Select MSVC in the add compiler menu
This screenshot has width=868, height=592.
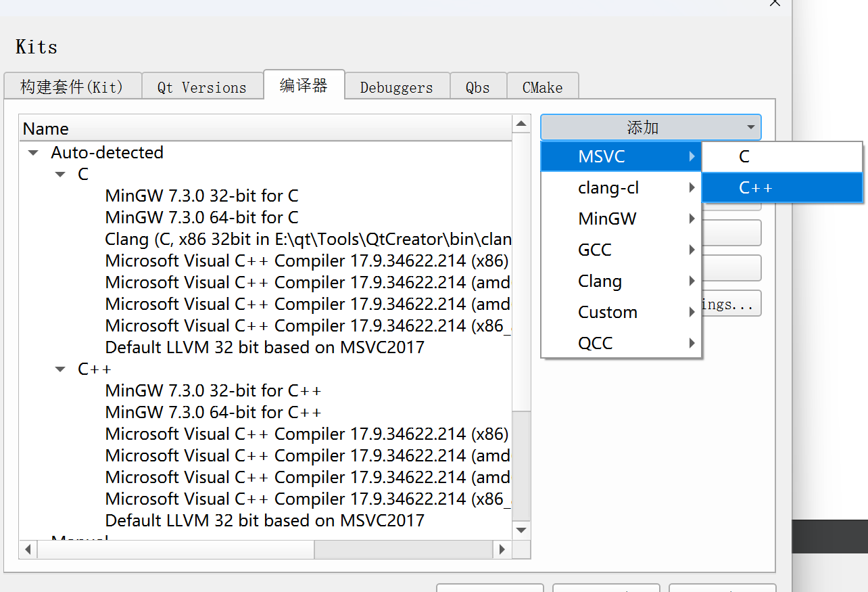tap(602, 156)
